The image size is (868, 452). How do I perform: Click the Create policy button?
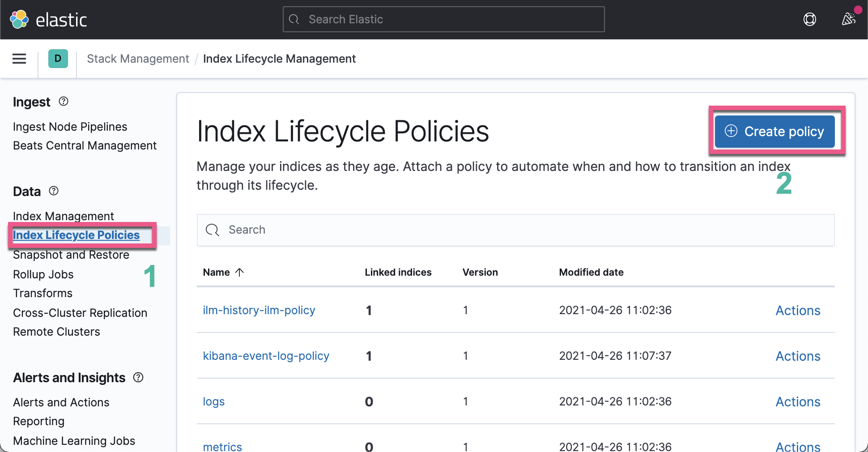point(774,131)
